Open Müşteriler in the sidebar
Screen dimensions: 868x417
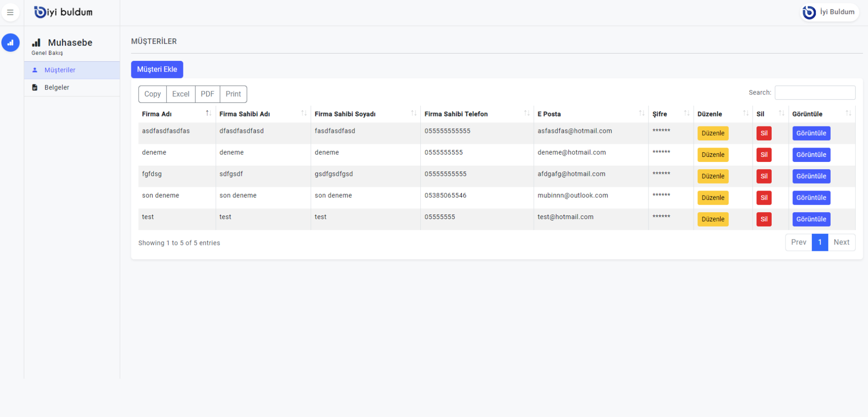pos(60,70)
